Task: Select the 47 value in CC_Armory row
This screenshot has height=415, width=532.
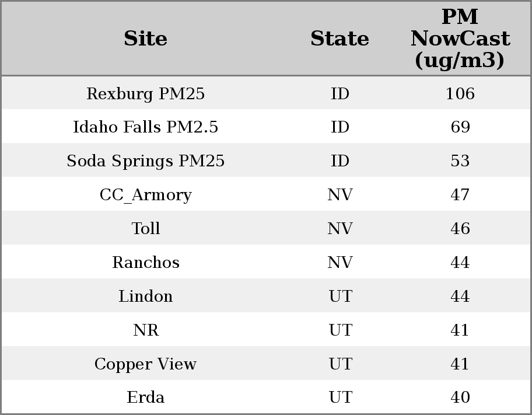Action: point(460,195)
